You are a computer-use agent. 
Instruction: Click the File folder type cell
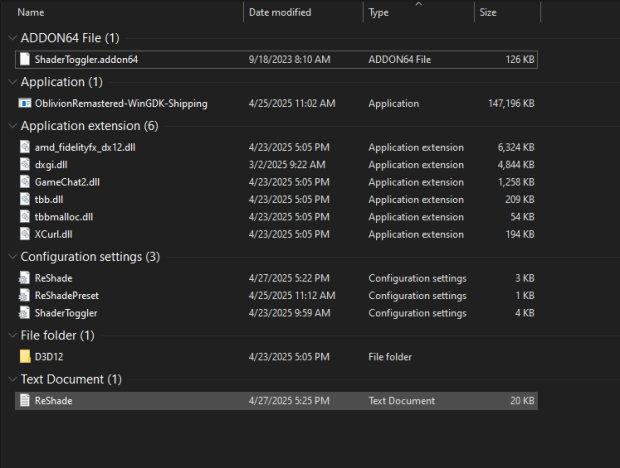click(390, 357)
